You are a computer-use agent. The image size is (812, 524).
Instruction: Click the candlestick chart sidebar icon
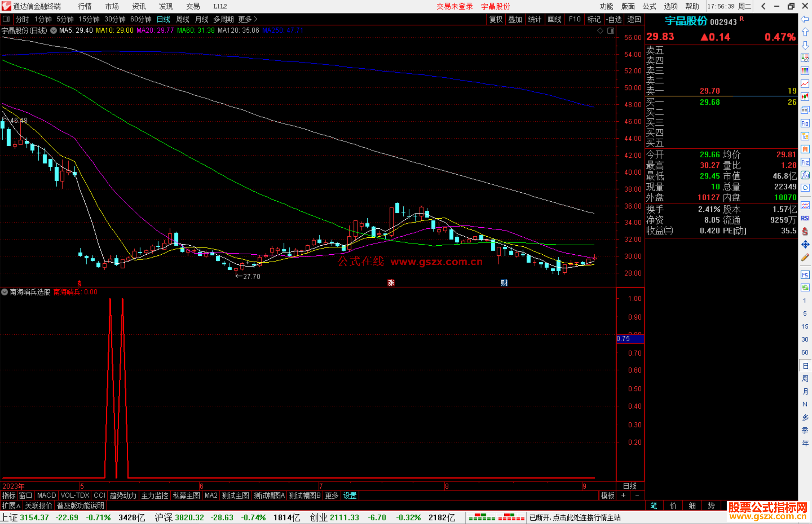tap(805, 97)
